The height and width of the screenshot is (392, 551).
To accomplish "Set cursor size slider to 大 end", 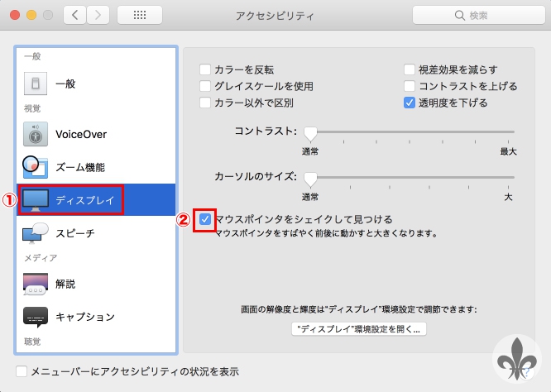I will [x=508, y=177].
